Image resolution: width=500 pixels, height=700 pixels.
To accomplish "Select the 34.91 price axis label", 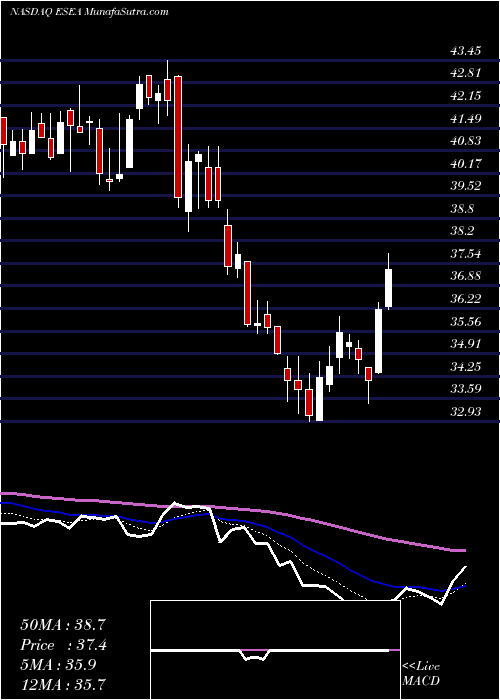I will coord(466,344).
